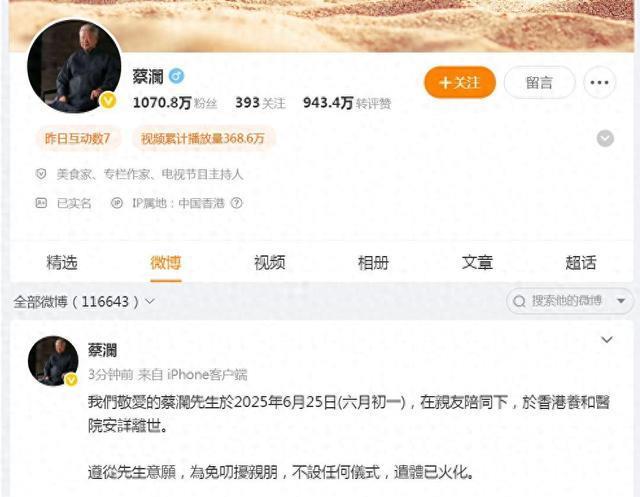Click the 搜索他的微博 search field
The height and width of the screenshot is (497, 640).
coord(565,301)
